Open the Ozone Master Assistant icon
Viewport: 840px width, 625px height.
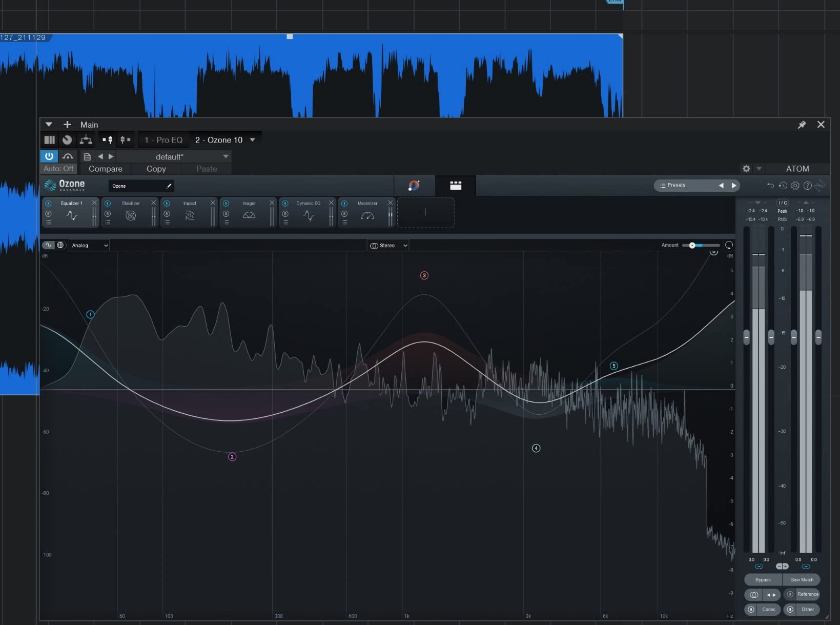414,186
